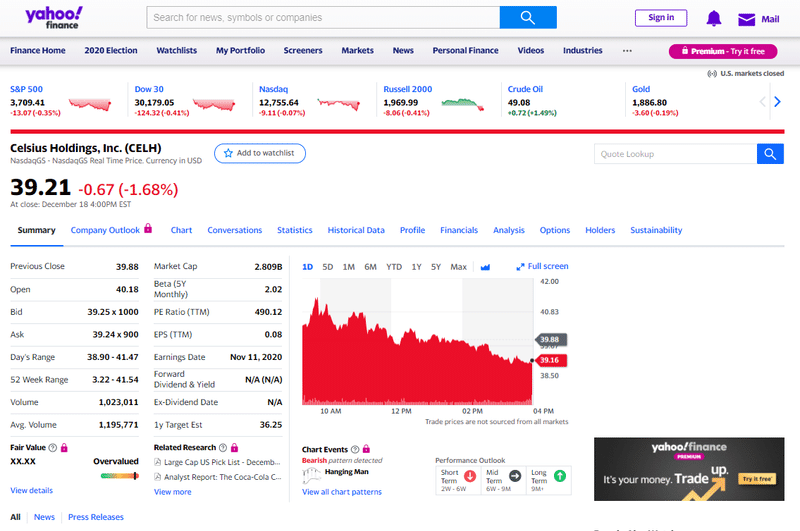Click the Sign in button
800x531 pixels.
click(661, 18)
